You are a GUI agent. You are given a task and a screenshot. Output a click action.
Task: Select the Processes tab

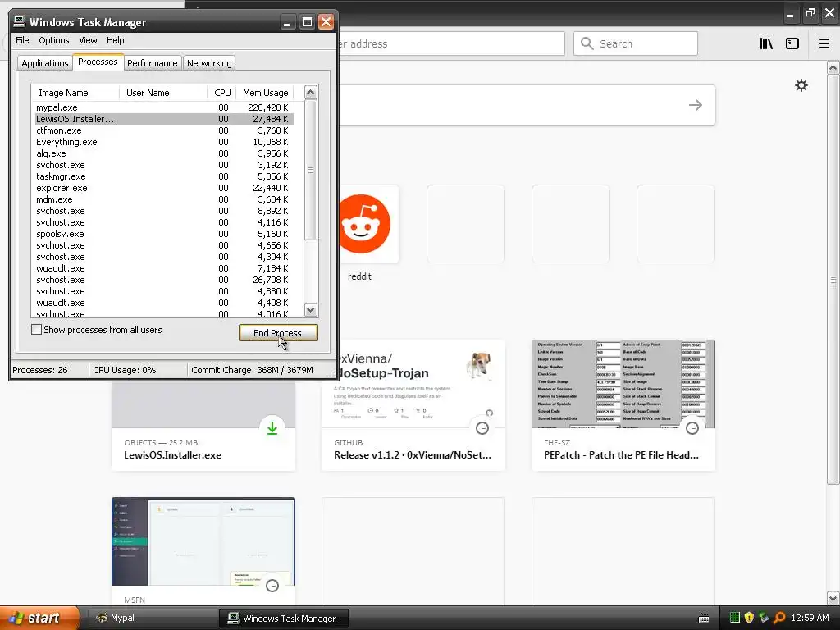coord(98,62)
